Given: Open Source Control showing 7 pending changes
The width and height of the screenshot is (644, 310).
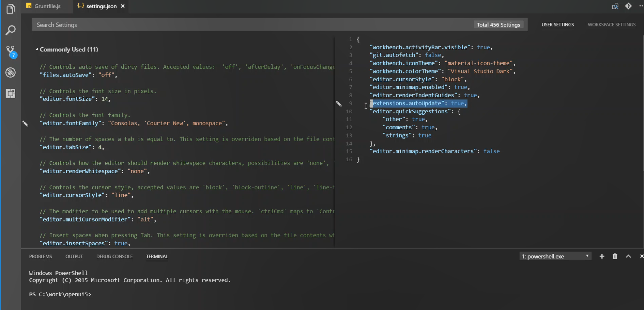Looking at the screenshot, I should tap(11, 52).
